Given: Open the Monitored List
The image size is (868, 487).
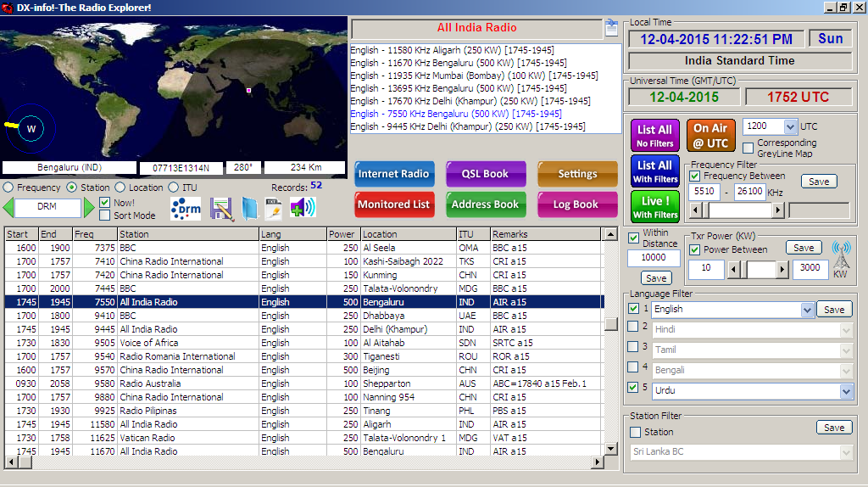Looking at the screenshot, I should [393, 204].
